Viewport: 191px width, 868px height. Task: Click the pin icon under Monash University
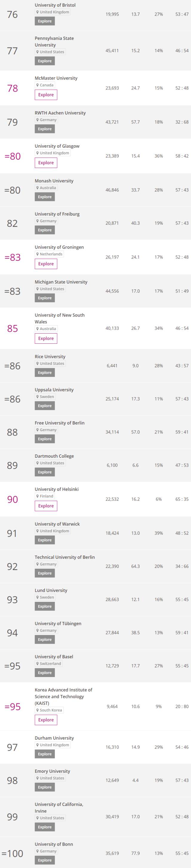click(x=38, y=188)
